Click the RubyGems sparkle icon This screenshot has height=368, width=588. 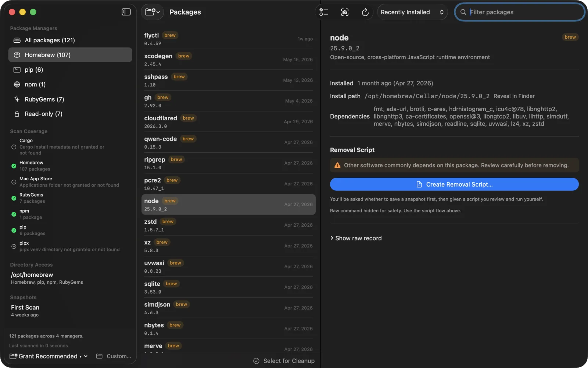17,99
